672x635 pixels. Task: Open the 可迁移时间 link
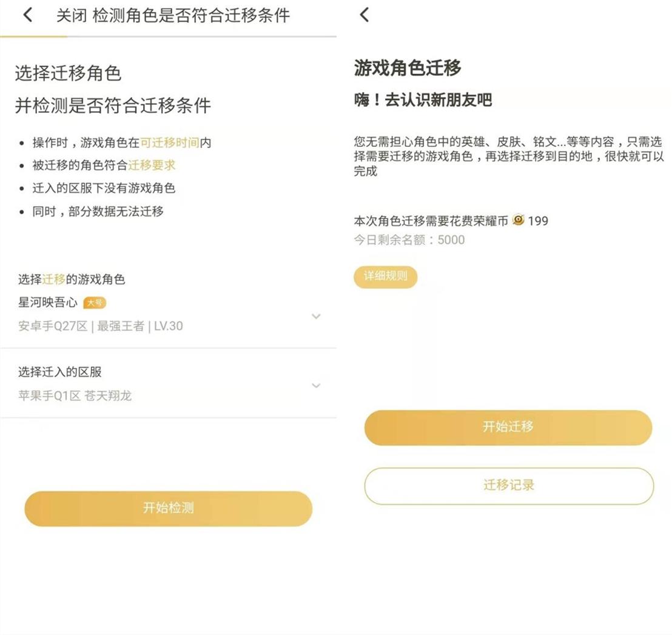point(170,143)
